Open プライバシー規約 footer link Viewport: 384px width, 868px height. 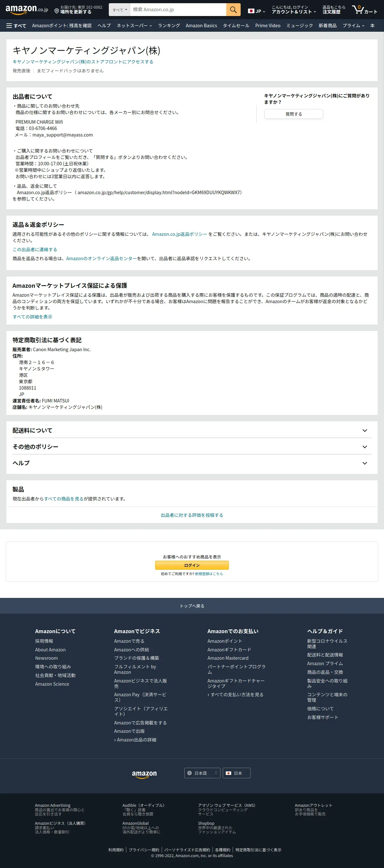click(144, 850)
